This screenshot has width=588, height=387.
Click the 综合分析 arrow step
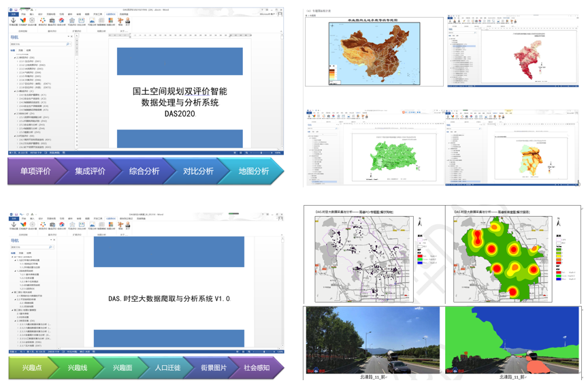pyautogui.click(x=144, y=172)
